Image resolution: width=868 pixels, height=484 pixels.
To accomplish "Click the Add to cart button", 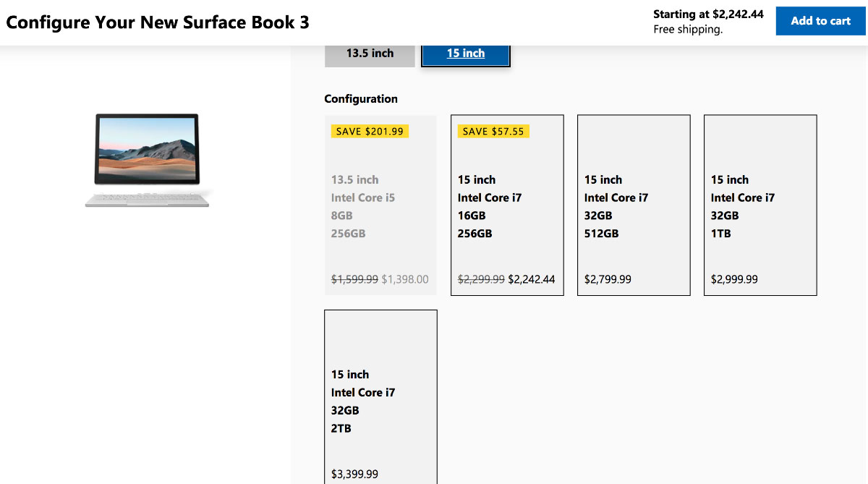I will pos(820,21).
